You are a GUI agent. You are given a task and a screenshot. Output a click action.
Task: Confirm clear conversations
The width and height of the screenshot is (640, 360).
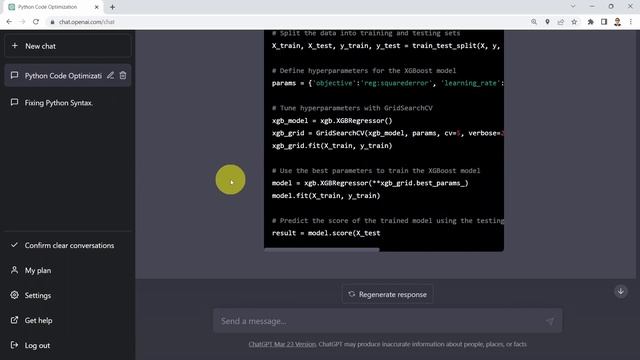coord(68,245)
